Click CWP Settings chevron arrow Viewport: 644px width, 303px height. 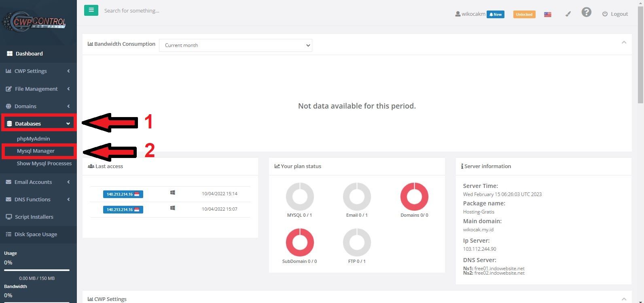coord(68,71)
